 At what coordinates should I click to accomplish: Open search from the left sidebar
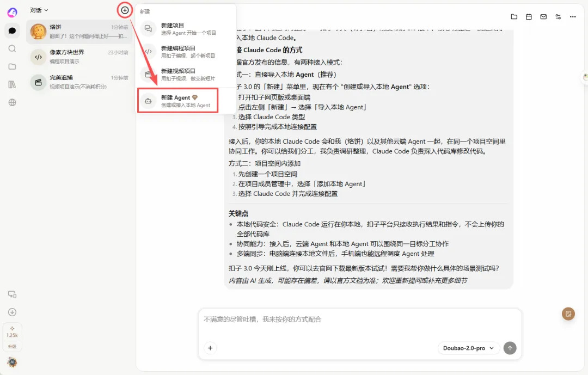coord(12,49)
